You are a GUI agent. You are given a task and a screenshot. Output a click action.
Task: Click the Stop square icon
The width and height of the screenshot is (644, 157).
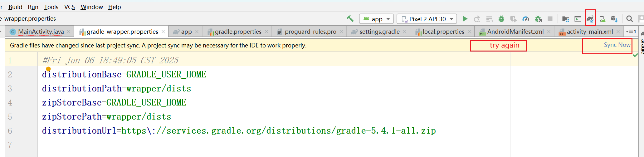click(x=550, y=19)
